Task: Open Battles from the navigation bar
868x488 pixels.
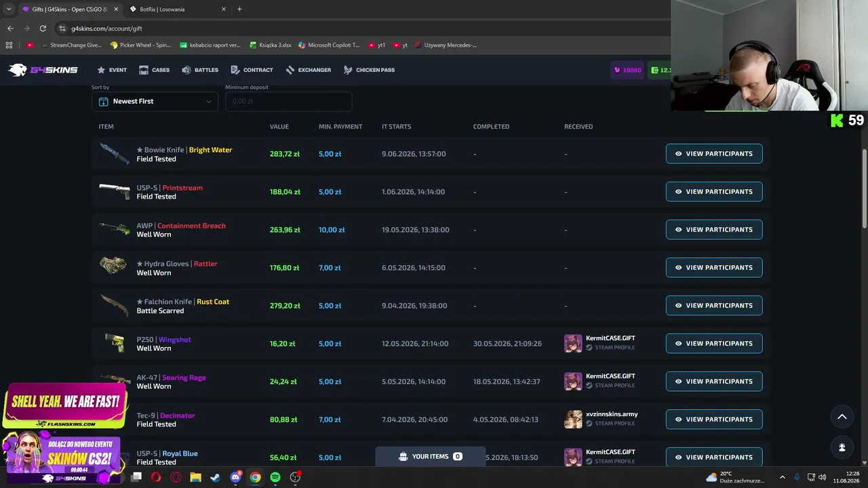Action: (200, 70)
